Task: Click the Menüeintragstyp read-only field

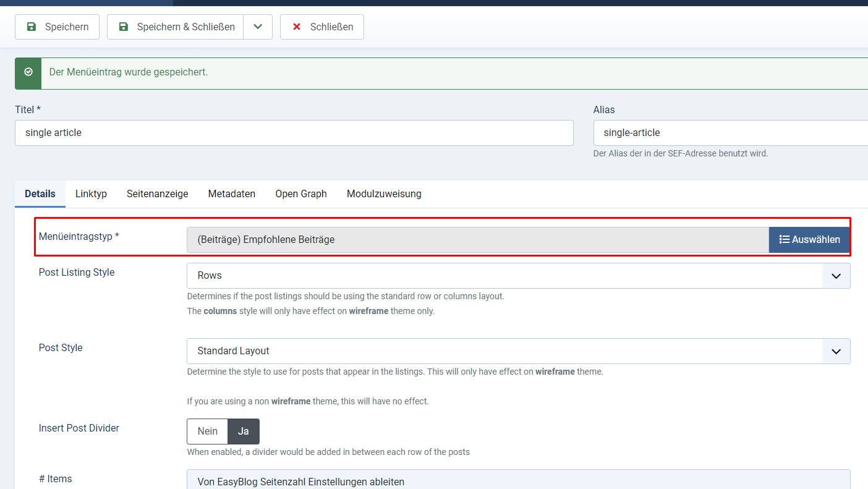Action: point(477,240)
